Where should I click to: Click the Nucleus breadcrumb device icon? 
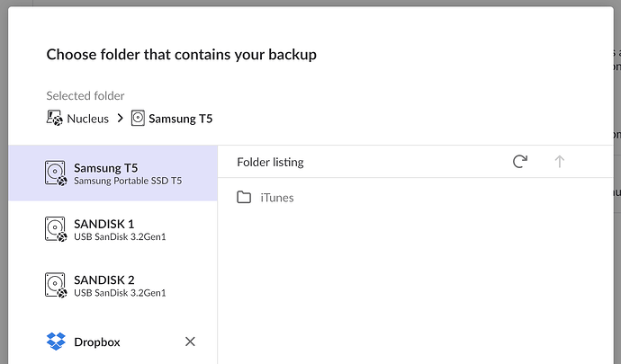pos(54,118)
